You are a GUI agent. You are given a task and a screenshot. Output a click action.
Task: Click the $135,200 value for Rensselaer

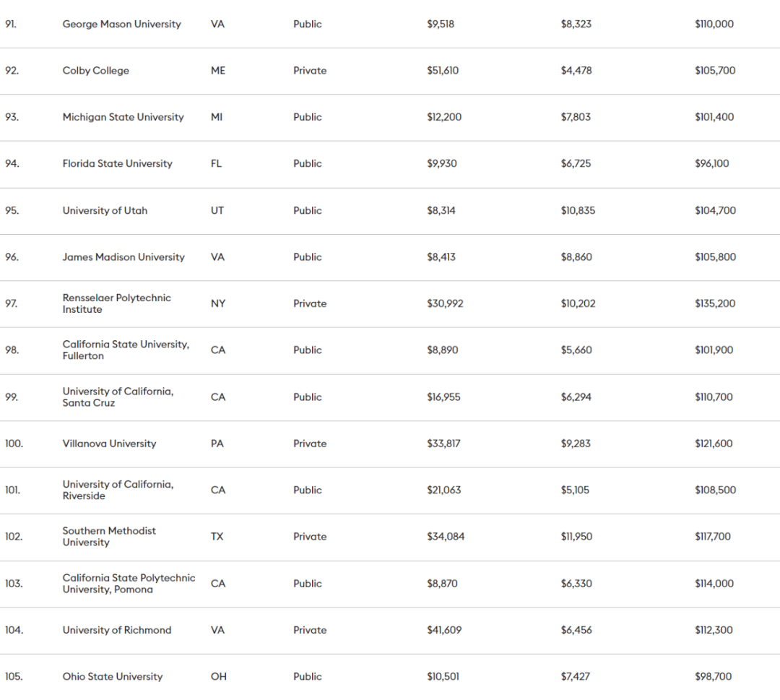pos(715,303)
